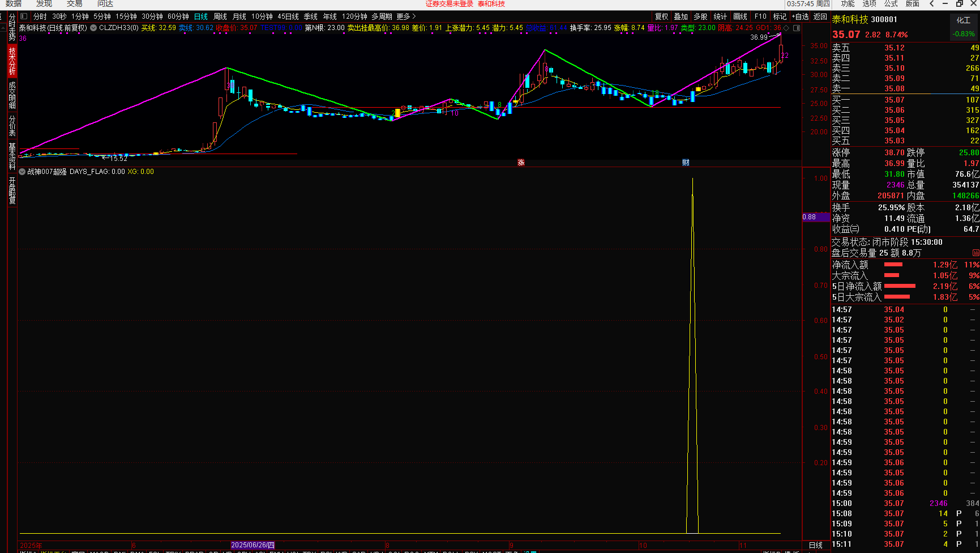Click the red 涨 marker on timeline
Screen dimensions: 980x553
(521, 163)
